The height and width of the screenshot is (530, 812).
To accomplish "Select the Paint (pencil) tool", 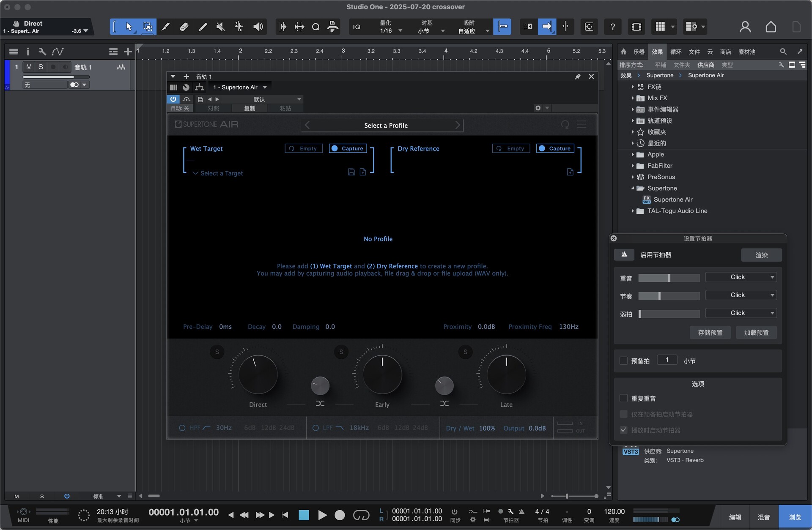I will [203, 27].
